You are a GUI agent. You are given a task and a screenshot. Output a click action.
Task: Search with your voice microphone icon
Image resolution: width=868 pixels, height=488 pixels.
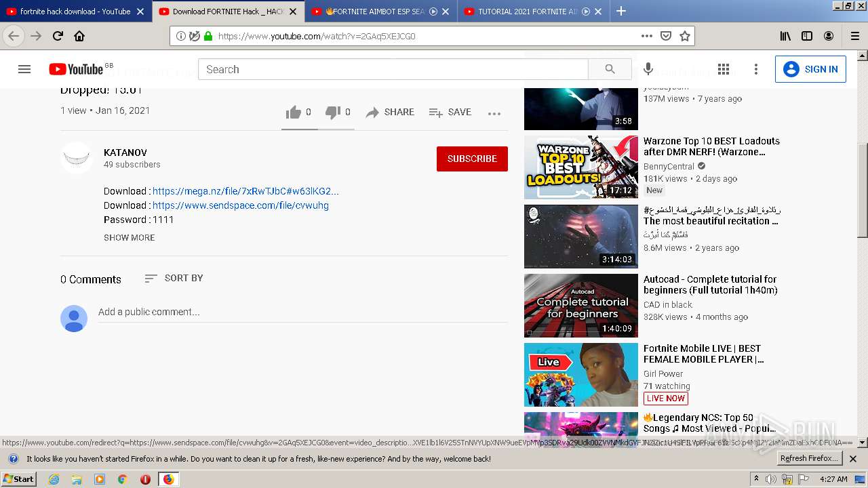click(x=648, y=69)
